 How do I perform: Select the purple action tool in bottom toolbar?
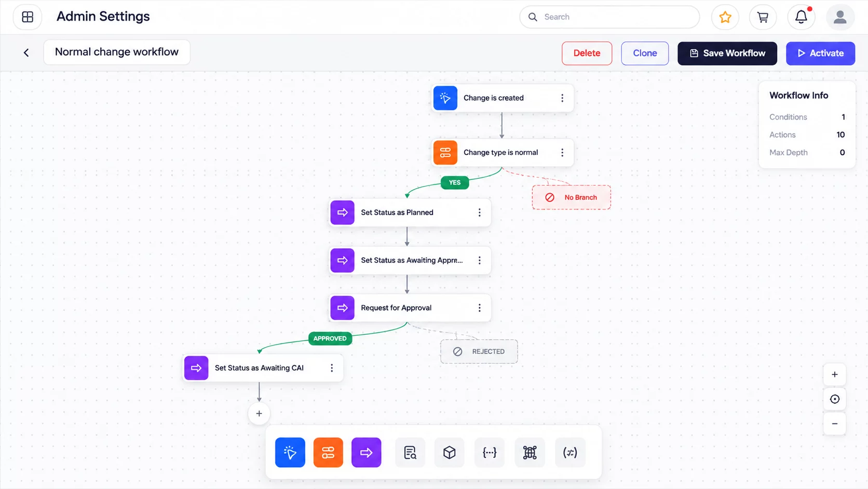366,453
